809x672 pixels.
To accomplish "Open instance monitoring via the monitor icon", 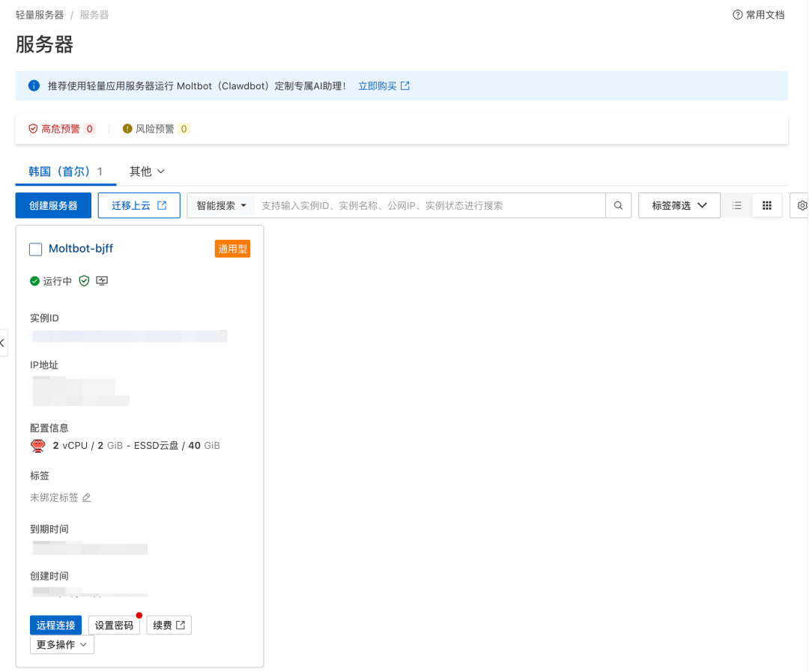I will point(101,280).
